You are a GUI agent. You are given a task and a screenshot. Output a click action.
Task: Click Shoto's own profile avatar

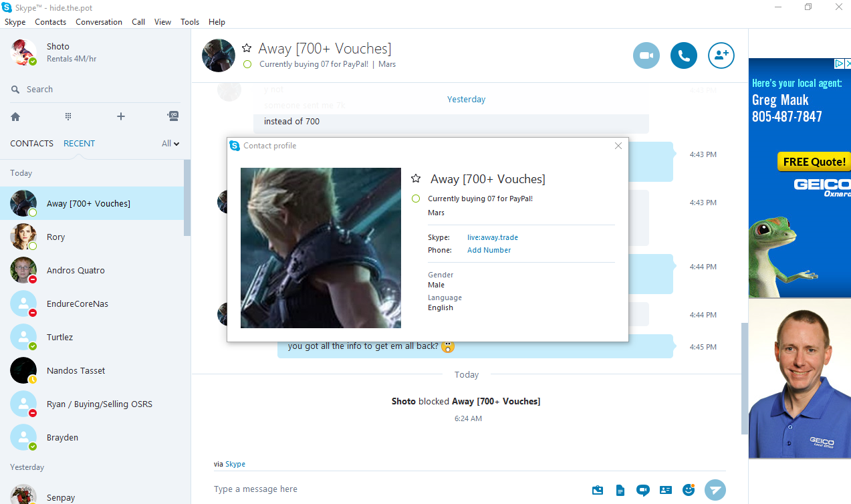(x=23, y=52)
